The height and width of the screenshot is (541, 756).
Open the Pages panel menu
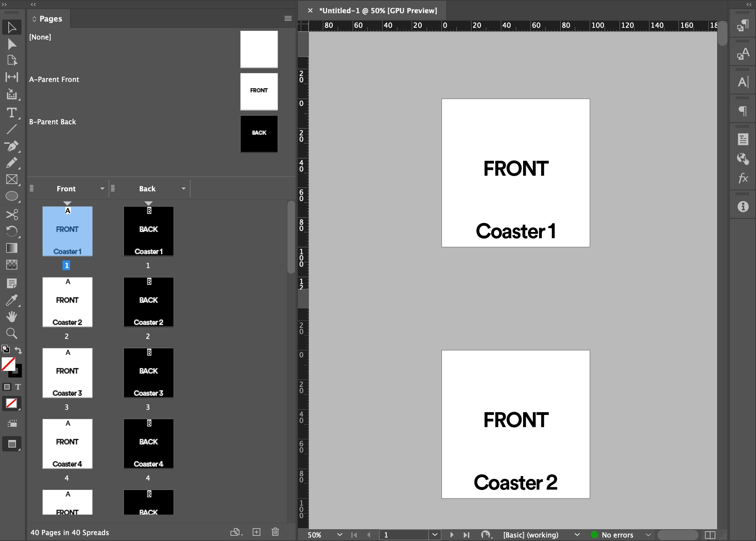tap(288, 18)
